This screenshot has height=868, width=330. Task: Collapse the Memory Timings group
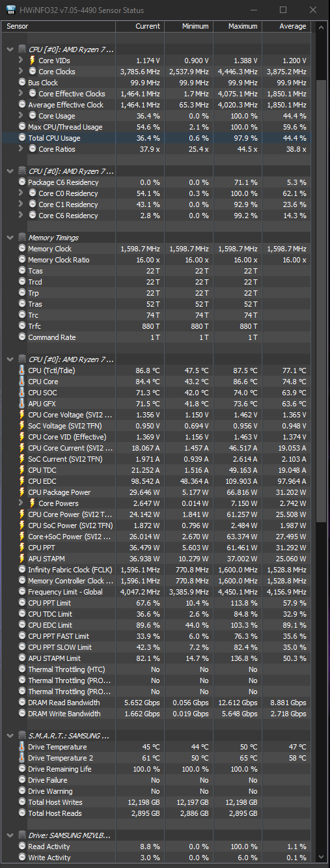click(10, 238)
